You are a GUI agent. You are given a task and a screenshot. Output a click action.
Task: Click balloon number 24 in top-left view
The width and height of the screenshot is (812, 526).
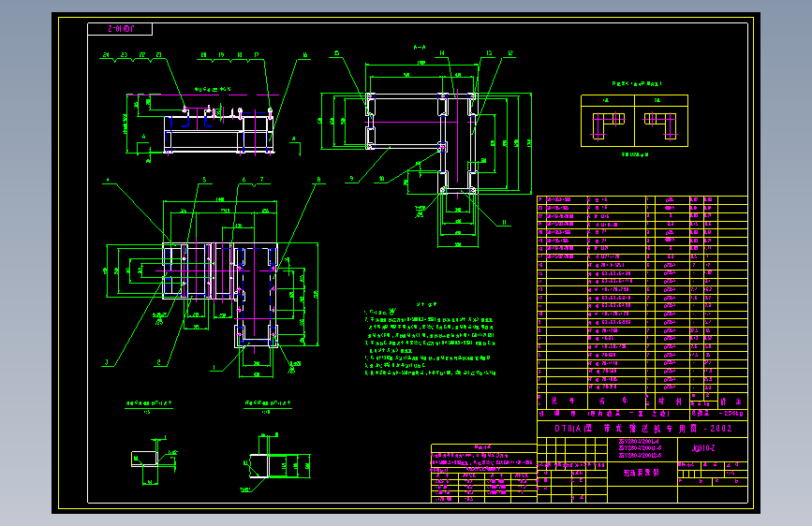click(106, 54)
